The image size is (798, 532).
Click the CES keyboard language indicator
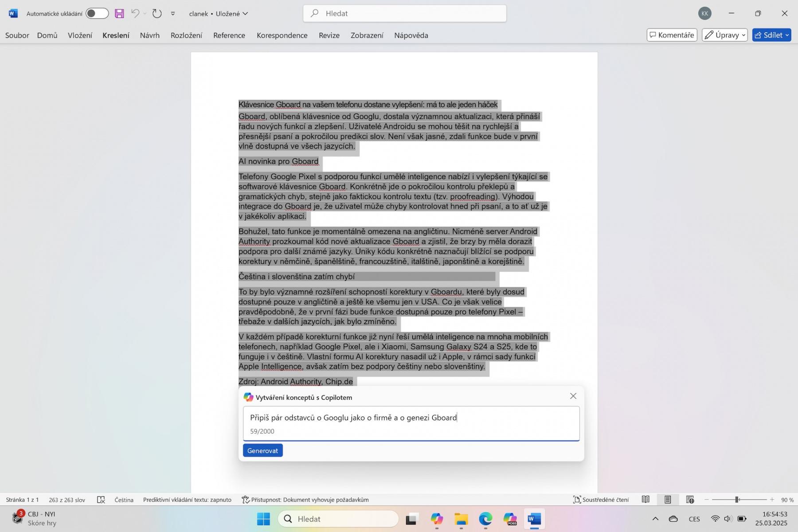point(694,519)
